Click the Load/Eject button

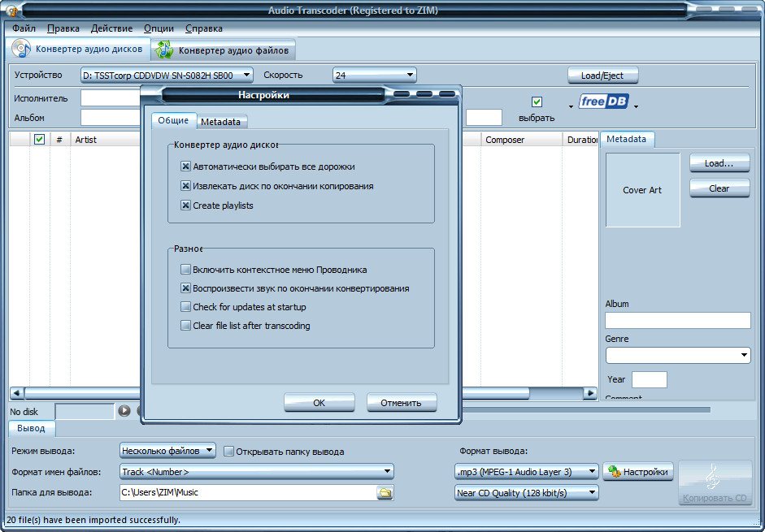click(602, 76)
